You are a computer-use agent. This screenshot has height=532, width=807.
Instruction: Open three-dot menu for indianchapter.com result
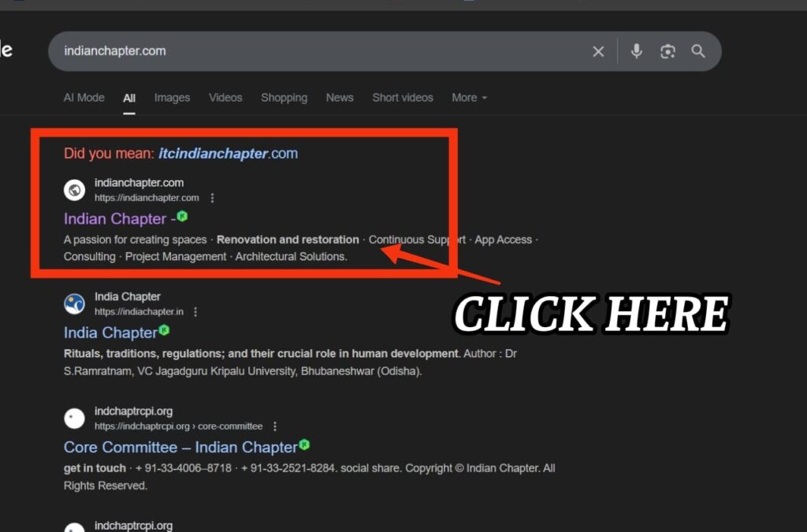[x=212, y=198]
